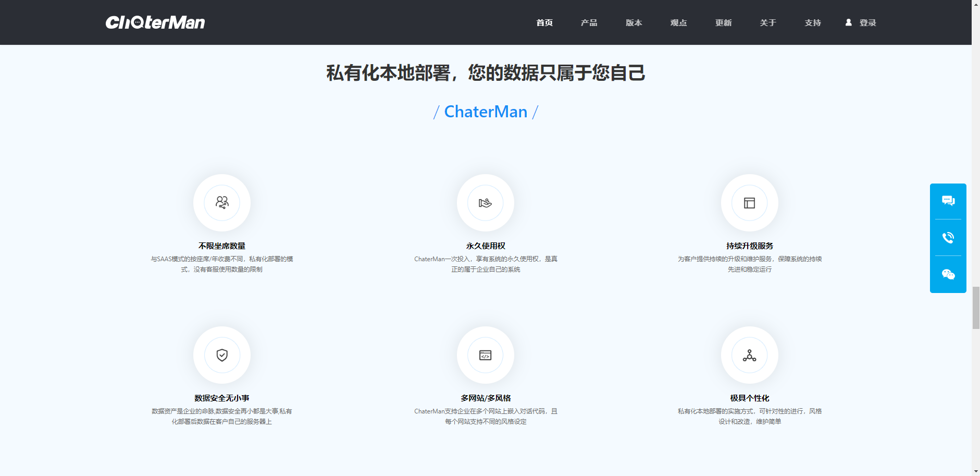Select the 持续升级服务 heading
The height and width of the screenshot is (476, 980).
750,246
